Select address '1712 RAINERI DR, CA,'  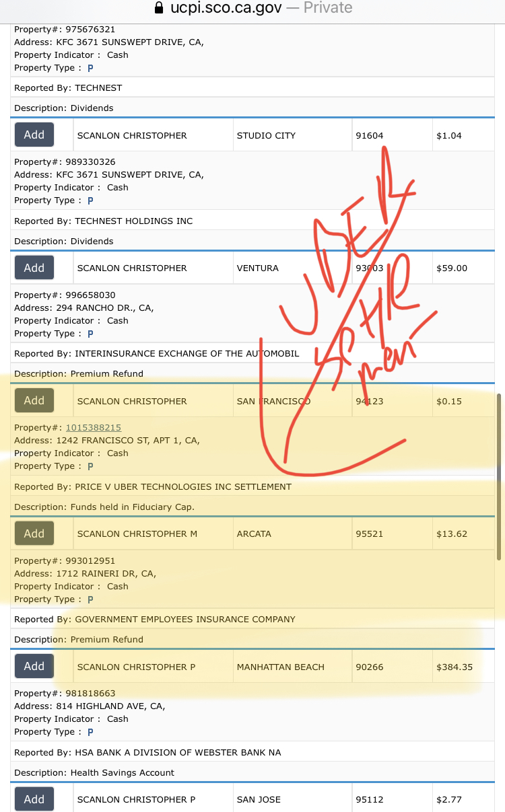coord(106,574)
